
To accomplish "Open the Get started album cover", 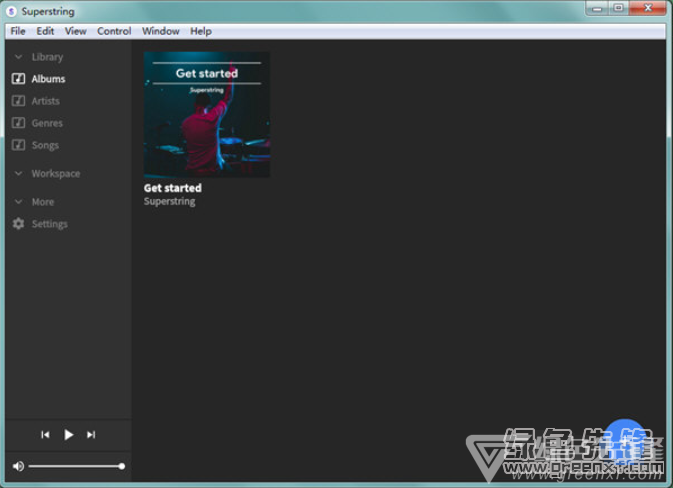I will 207,115.
